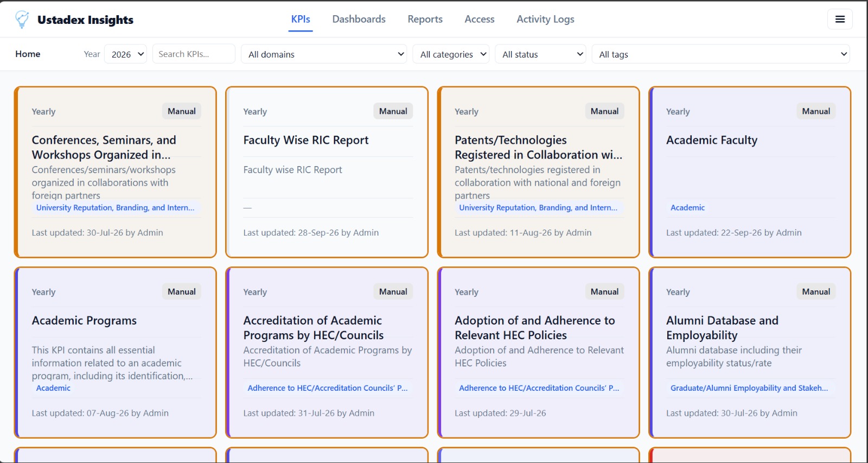868x463 pixels.
Task: Click 'Last updated: 29-Jul-26' text
Action: (x=500, y=413)
